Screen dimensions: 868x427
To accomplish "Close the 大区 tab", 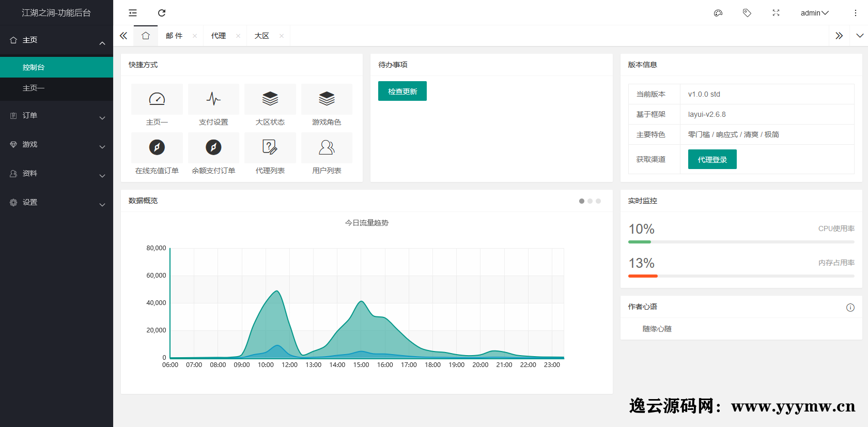I will [282, 36].
